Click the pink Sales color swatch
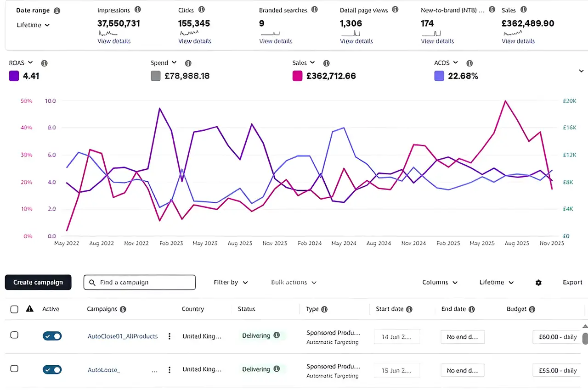 [297, 76]
